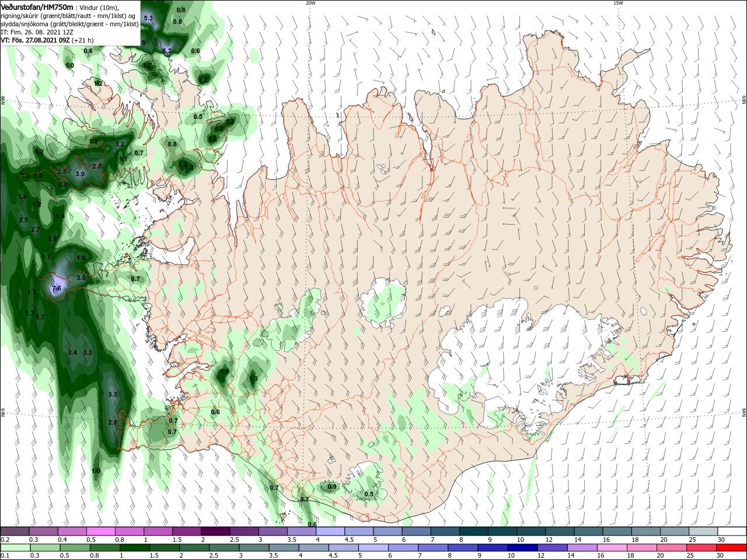Click the 3.9 precipitation value
Screen dimensions: 747x560
81,174
